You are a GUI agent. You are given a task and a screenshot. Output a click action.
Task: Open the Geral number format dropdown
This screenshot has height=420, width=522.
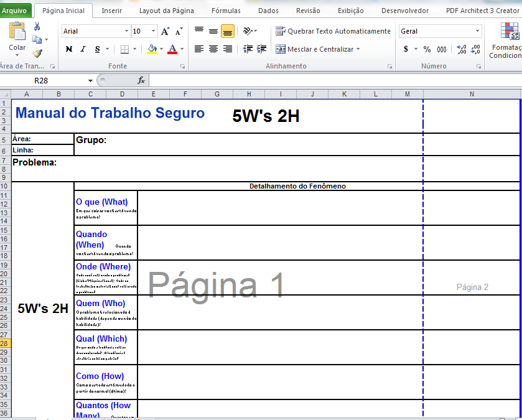477,30
